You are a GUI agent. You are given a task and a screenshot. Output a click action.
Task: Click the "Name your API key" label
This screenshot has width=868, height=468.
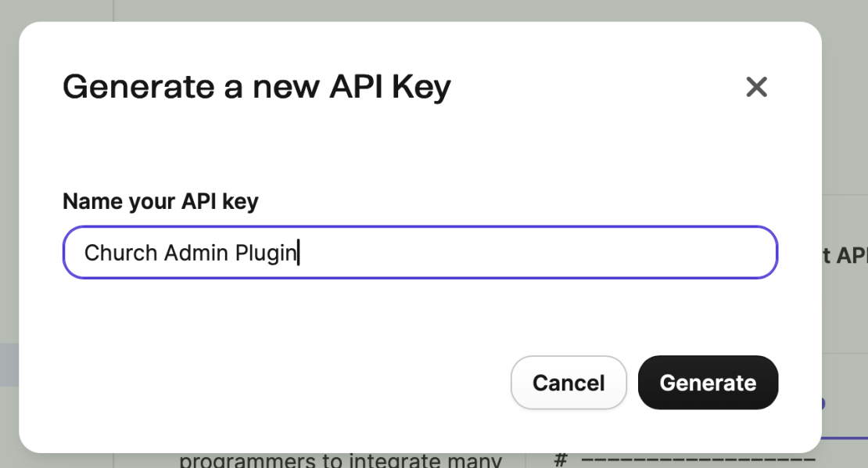160,201
